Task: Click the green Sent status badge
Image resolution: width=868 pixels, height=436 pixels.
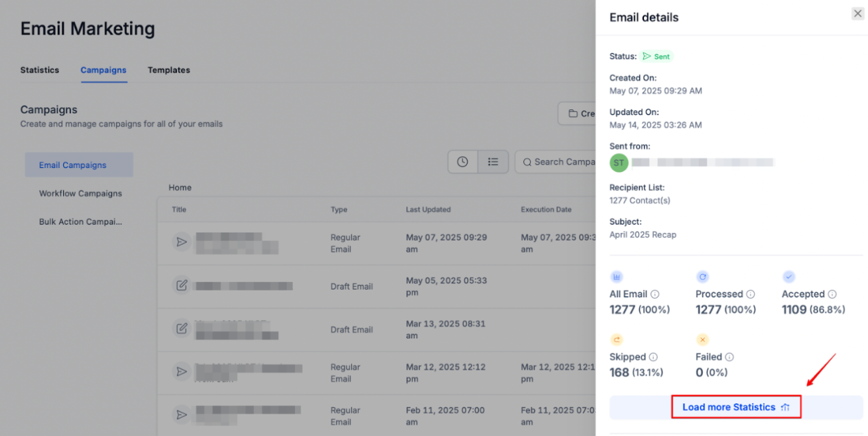Action: coord(656,57)
